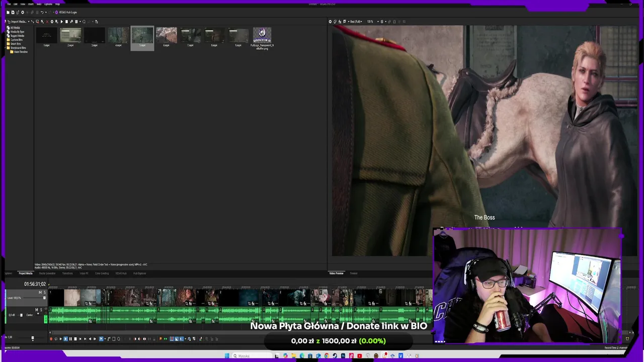Viewport: 644px width, 362px height.
Task: Stop media preview in Project Media toolbar
Action: point(66,22)
